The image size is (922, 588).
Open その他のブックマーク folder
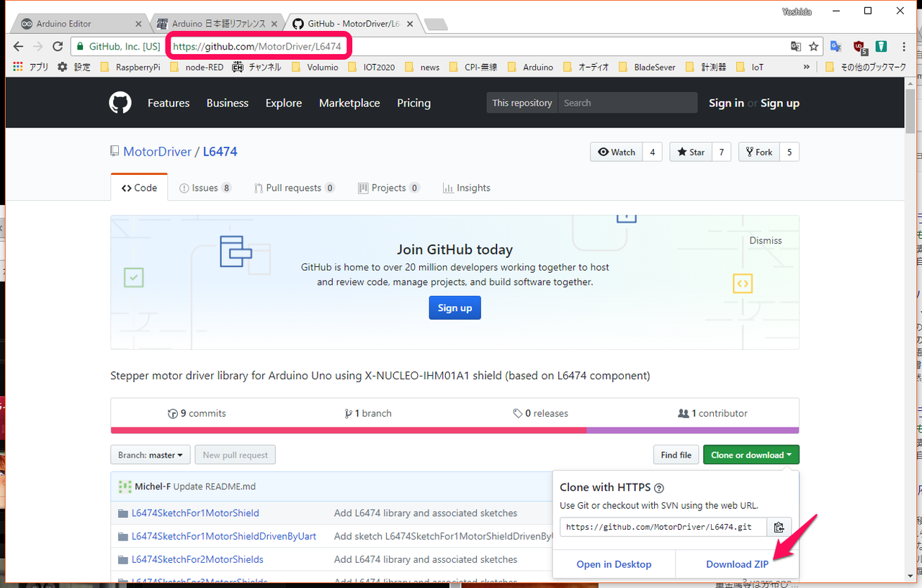(865, 67)
